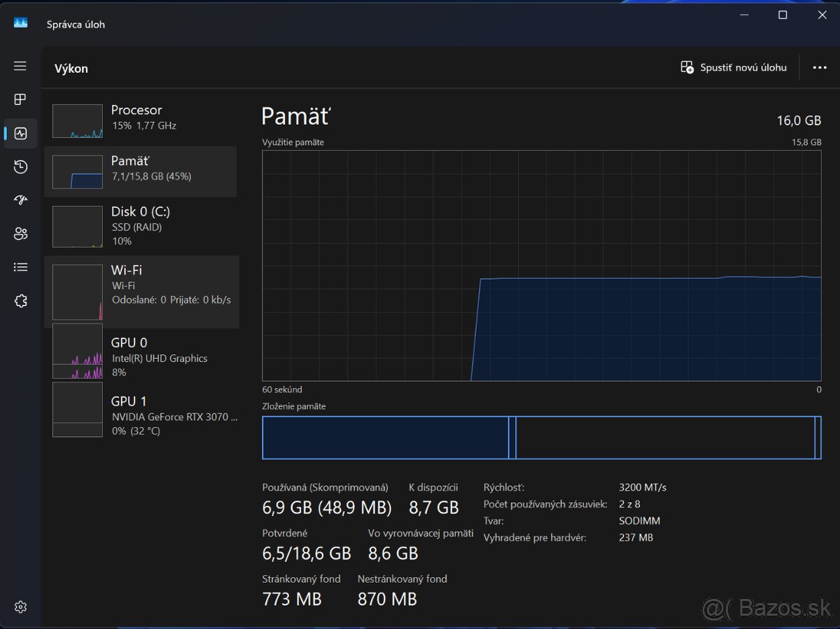Viewport: 840px width, 629px height.
Task: Click the memory composition bar
Action: point(541,438)
